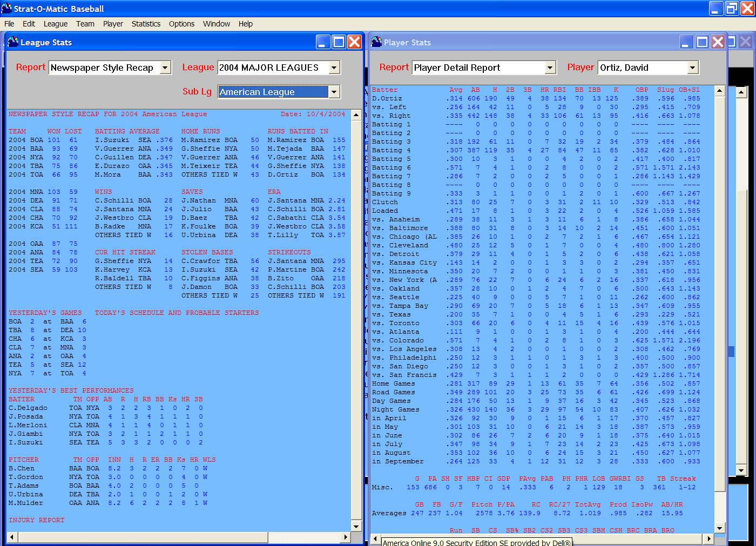Minimize the Player Stats window
The height and width of the screenshot is (546, 756).
click(x=686, y=42)
